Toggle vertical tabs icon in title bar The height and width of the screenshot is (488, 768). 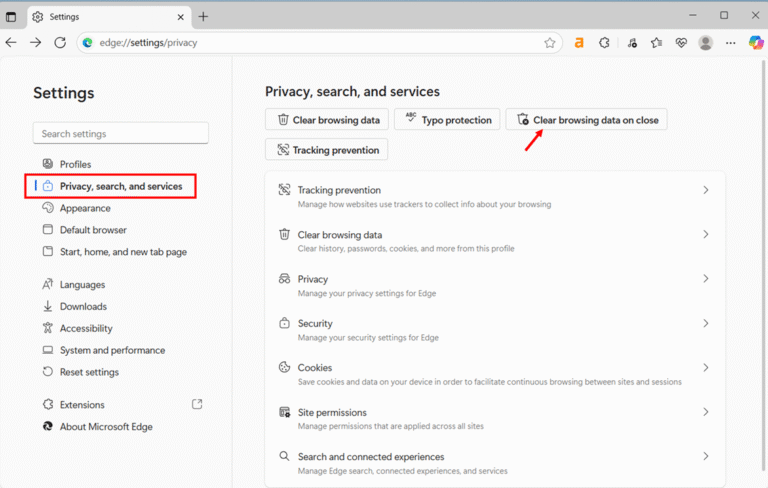click(11, 17)
